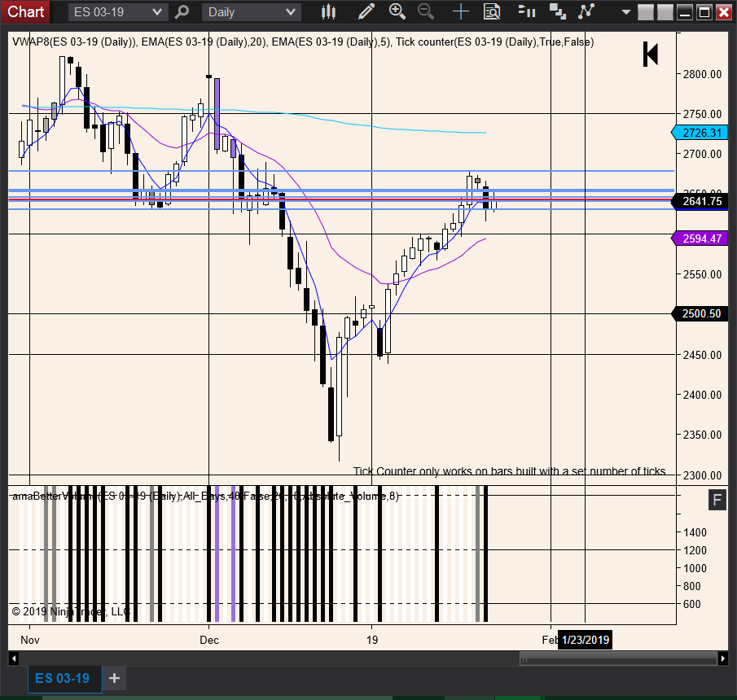
Task: Select the zoom out tool
Action: pos(426,11)
